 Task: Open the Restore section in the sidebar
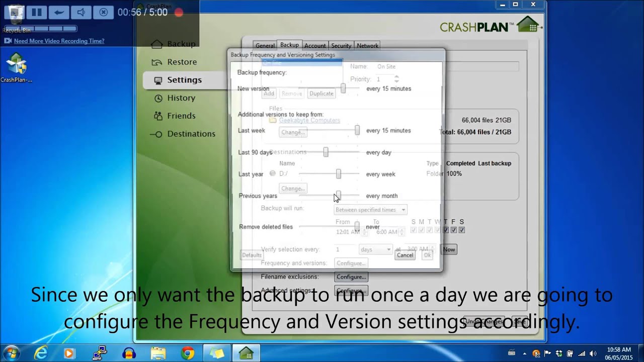[x=175, y=62]
